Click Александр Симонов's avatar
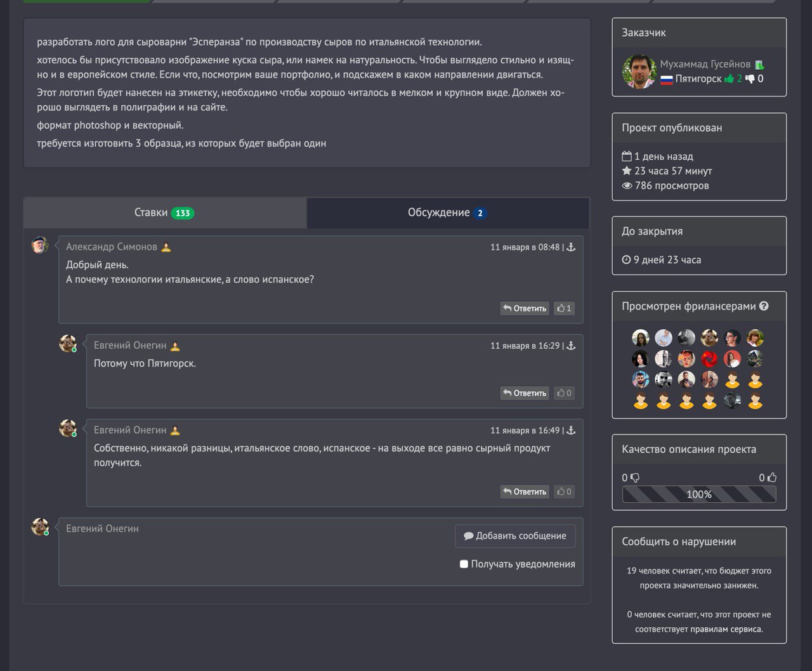812x671 pixels. point(40,244)
